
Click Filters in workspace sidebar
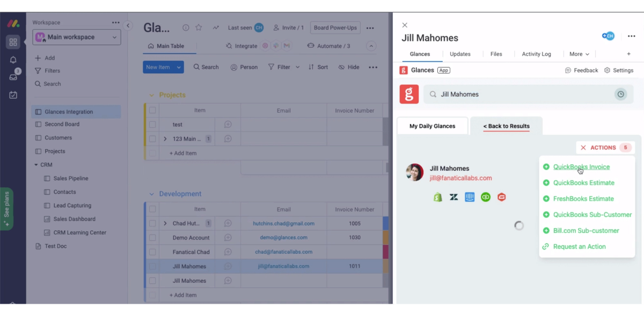[47, 71]
